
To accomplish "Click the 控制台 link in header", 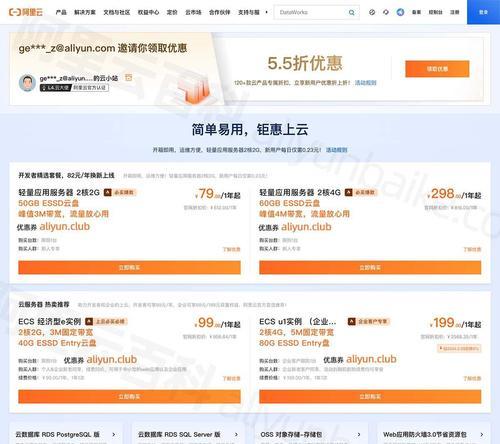I will coord(435,12).
